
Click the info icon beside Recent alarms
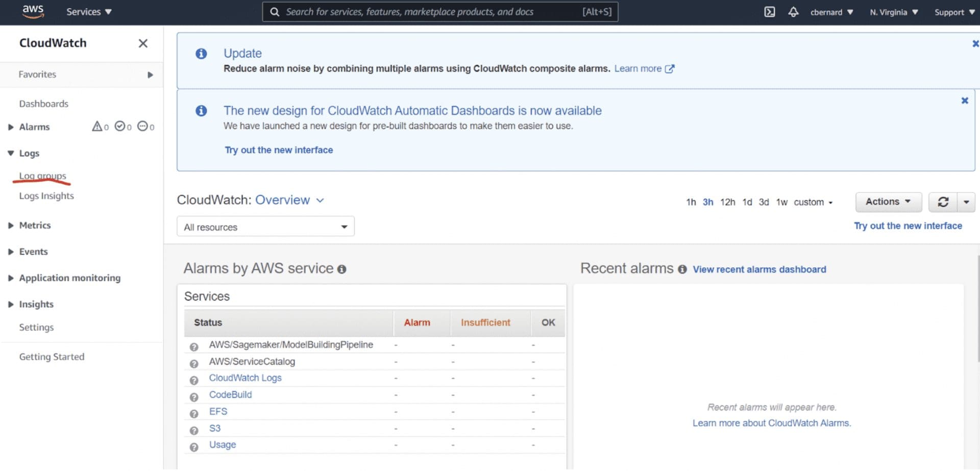[x=682, y=269]
